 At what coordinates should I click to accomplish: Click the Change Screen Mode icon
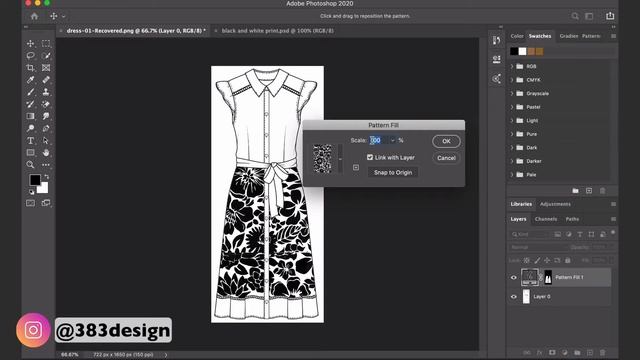pyautogui.click(x=46, y=203)
